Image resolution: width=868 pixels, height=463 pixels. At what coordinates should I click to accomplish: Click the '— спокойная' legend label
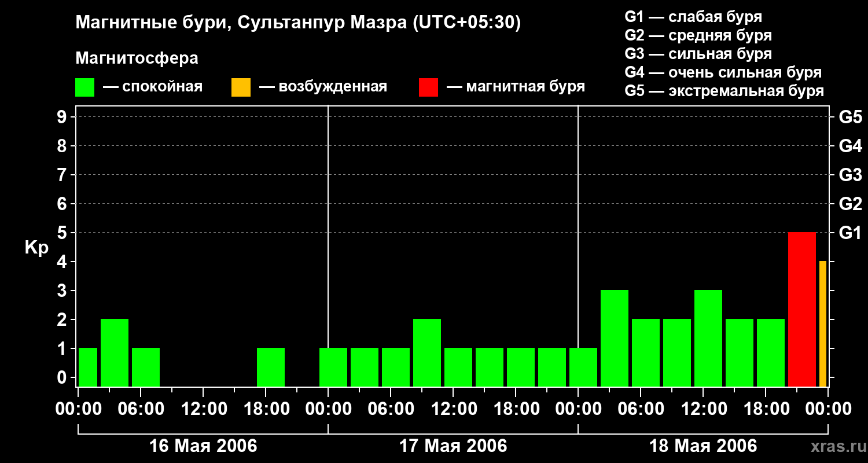[153, 87]
